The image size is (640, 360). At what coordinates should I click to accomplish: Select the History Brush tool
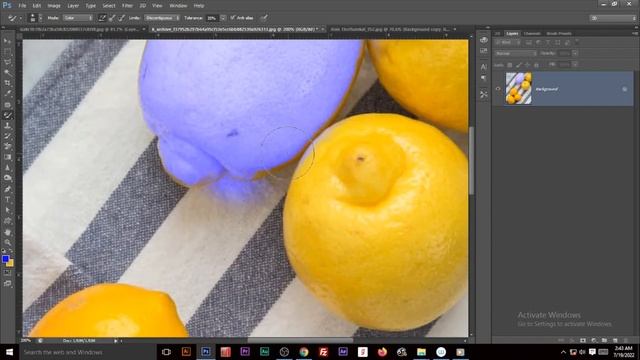pos(7,136)
